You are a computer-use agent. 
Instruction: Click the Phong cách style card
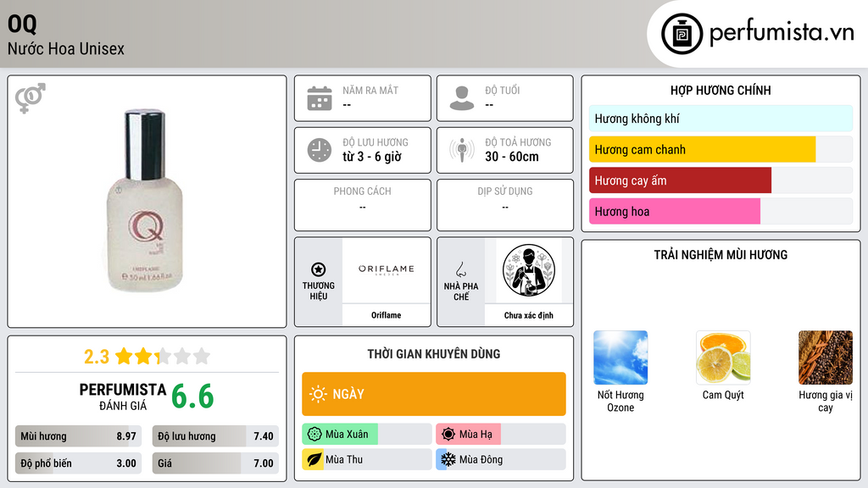click(x=363, y=205)
